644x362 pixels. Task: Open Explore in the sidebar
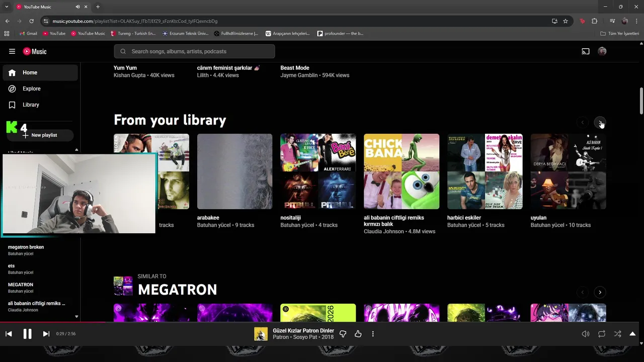click(x=40, y=88)
